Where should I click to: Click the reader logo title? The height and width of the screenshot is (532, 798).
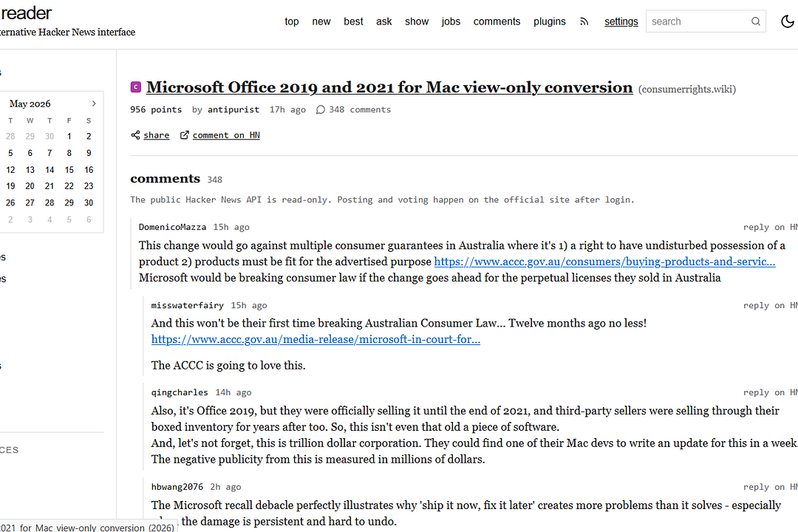(x=27, y=13)
